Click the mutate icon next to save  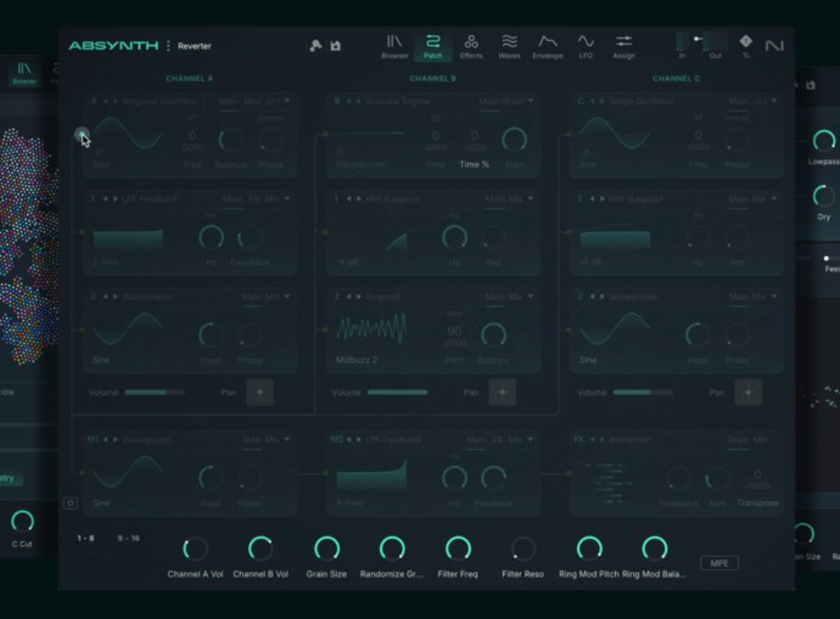(x=316, y=46)
